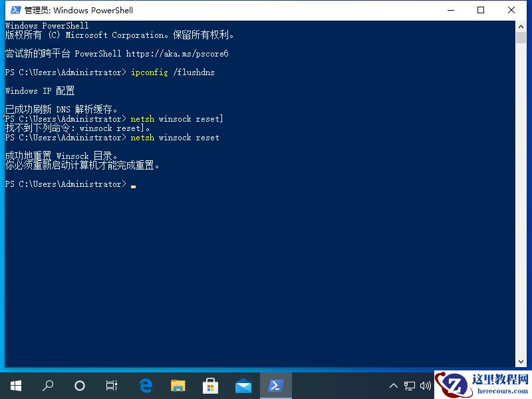The width and height of the screenshot is (532, 399).
Task: Open the volume slider via speaker icon
Action: pos(426,386)
